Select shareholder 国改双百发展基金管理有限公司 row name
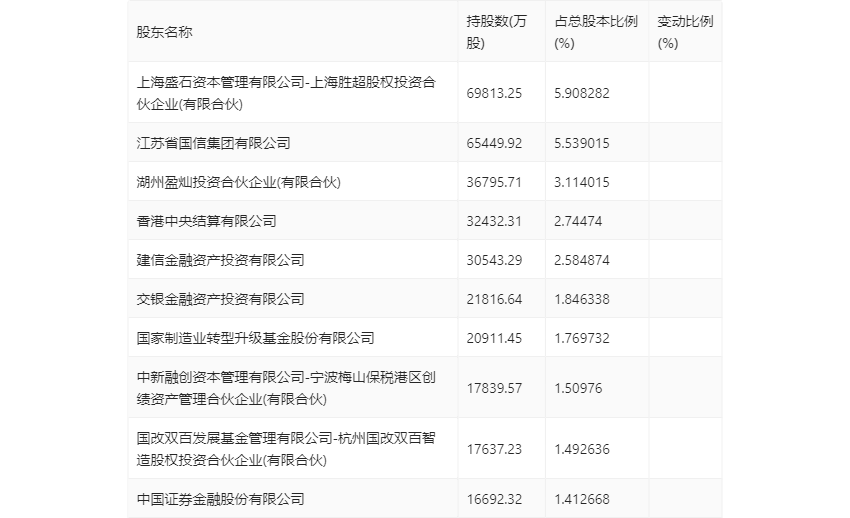The width and height of the screenshot is (850, 518). [286, 449]
